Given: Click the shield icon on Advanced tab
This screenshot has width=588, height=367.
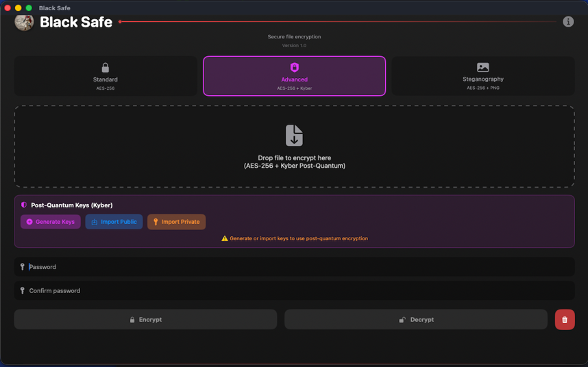Looking at the screenshot, I should pyautogui.click(x=295, y=68).
